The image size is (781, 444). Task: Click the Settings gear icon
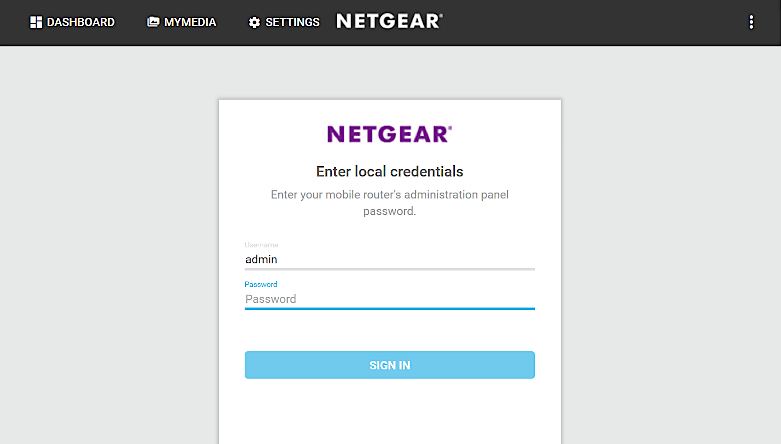[254, 22]
